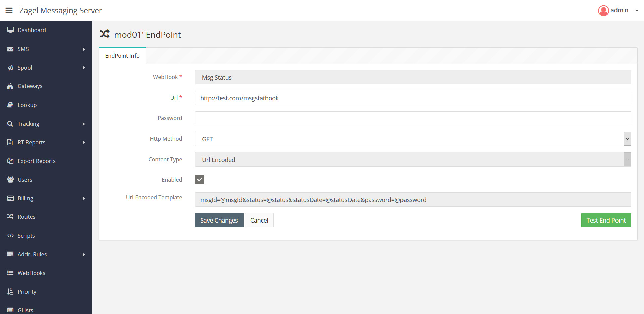Click the Zagel Messaging Server title
The height and width of the screenshot is (314, 644).
(x=61, y=11)
